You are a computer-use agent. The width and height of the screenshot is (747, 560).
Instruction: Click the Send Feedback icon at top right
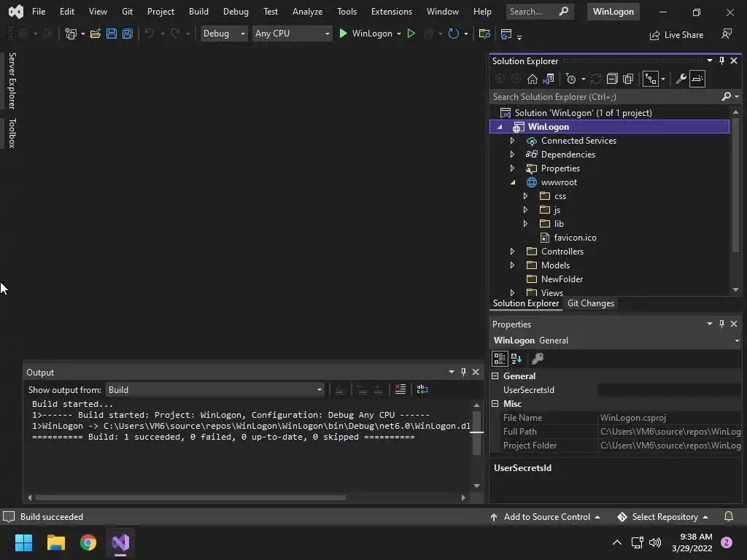tap(727, 34)
